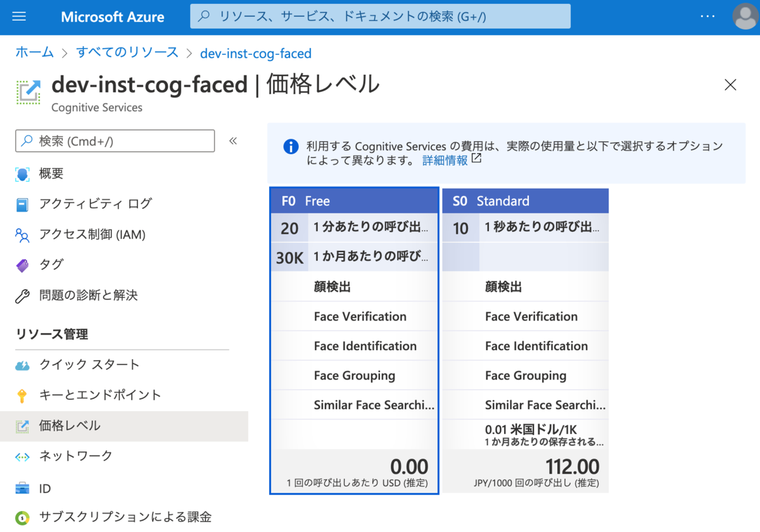The height and width of the screenshot is (532, 760).
Task: Select the F0 Free pricing tier header
Action: [354, 201]
